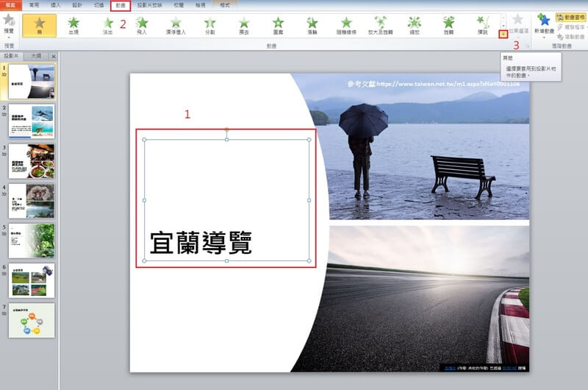The height and width of the screenshot is (390, 588).
Task: Click the animation star under slide 5 number
Action: pos(4,234)
